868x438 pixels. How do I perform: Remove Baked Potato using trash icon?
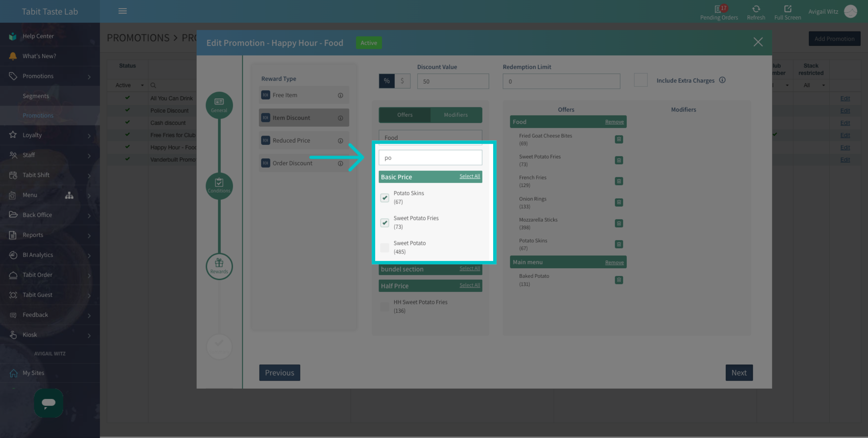coord(619,280)
